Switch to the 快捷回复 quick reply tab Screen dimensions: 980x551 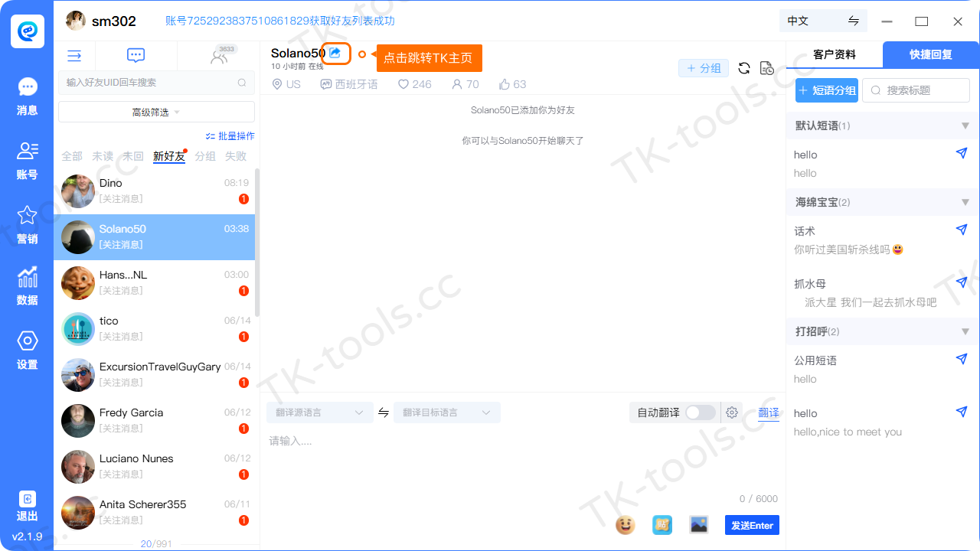[931, 54]
